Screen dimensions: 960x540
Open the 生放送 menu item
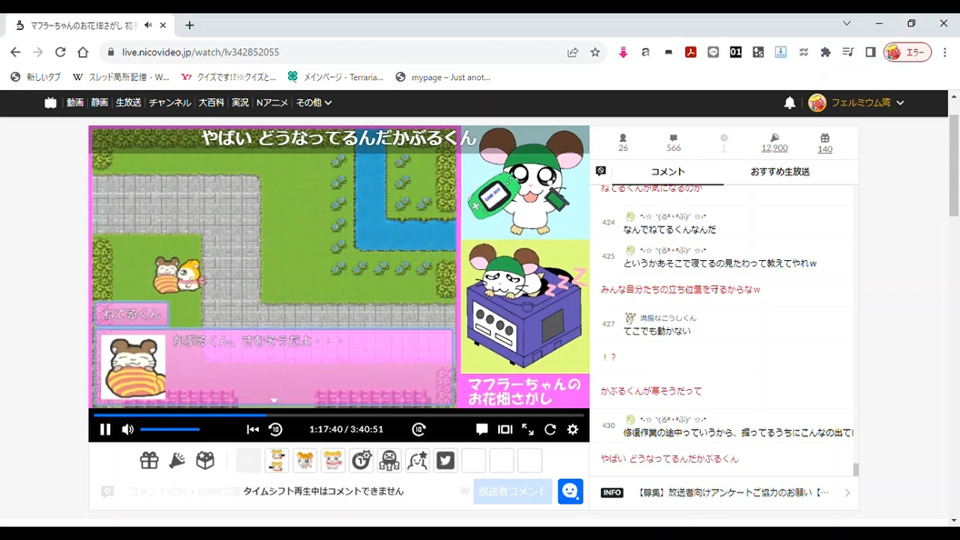129,103
